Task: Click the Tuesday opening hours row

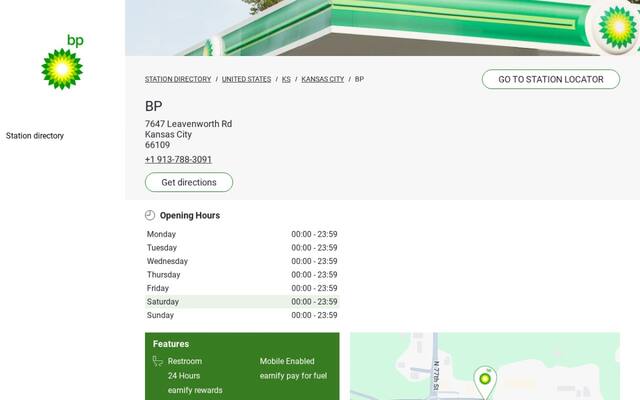Action: tap(242, 248)
